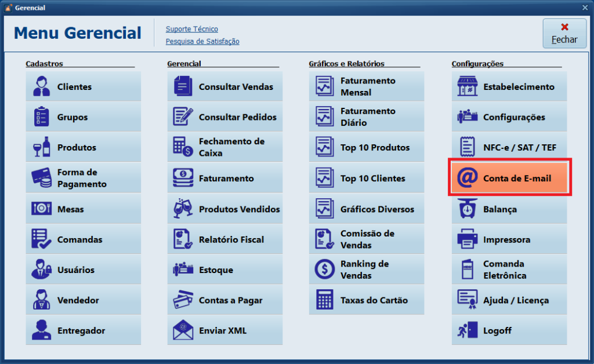
Task: Open Fechamento de Caixa calculator icon
Action: click(x=183, y=147)
